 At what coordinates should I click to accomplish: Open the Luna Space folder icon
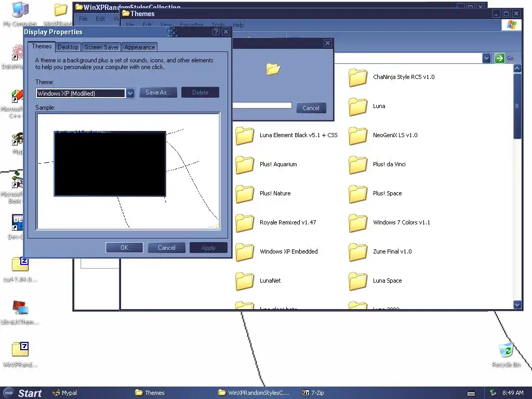[x=358, y=281]
